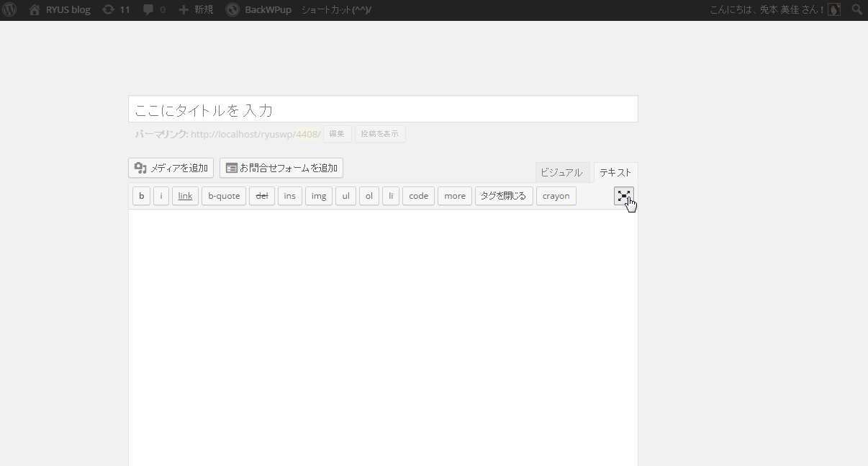Click the search magnifier icon
This screenshot has height=466, width=868.
tap(856, 10)
